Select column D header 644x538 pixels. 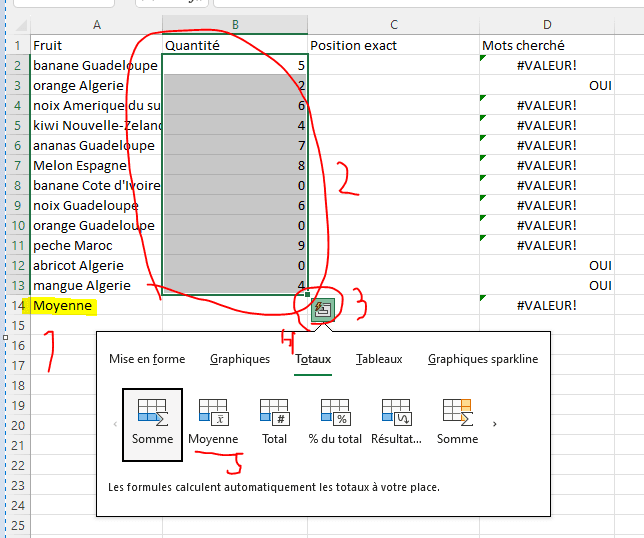click(x=547, y=24)
